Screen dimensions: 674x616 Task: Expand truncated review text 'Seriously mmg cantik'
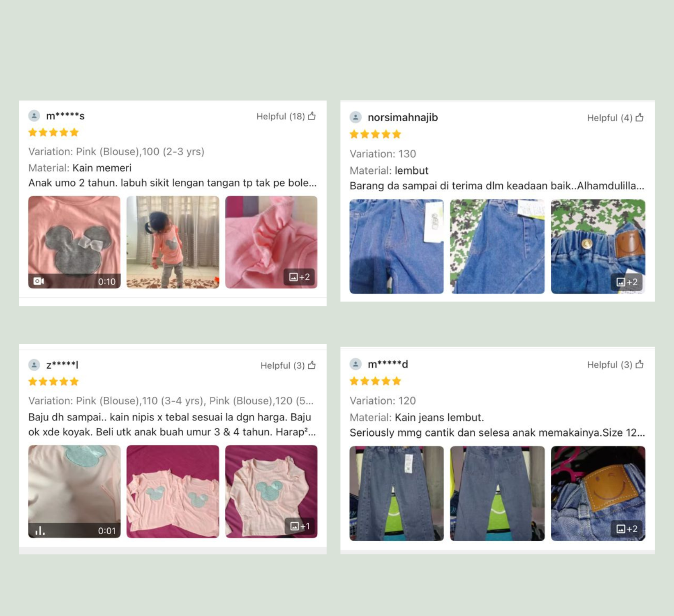[x=497, y=432]
